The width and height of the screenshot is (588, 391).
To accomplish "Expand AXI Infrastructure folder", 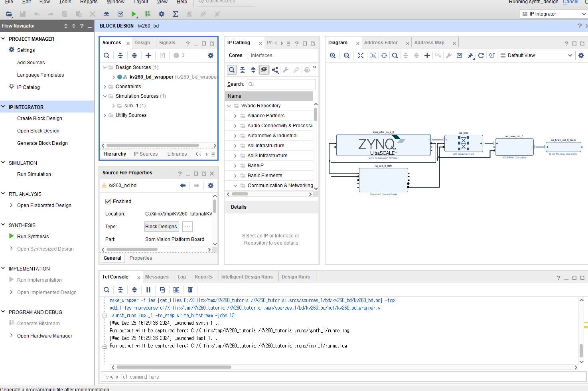I will [235, 146].
